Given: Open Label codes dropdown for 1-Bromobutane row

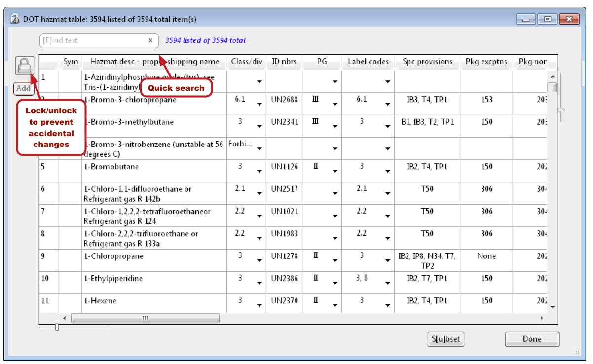Looking at the screenshot, I should point(387,171).
